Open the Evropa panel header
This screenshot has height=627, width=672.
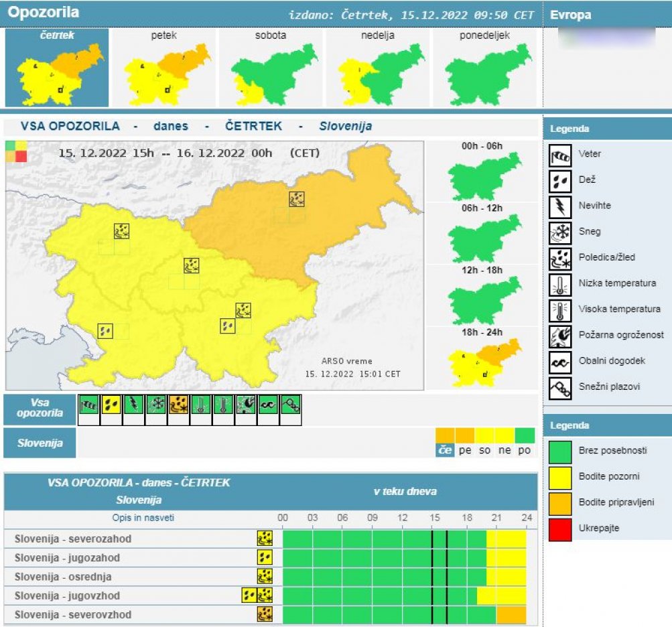point(607,15)
